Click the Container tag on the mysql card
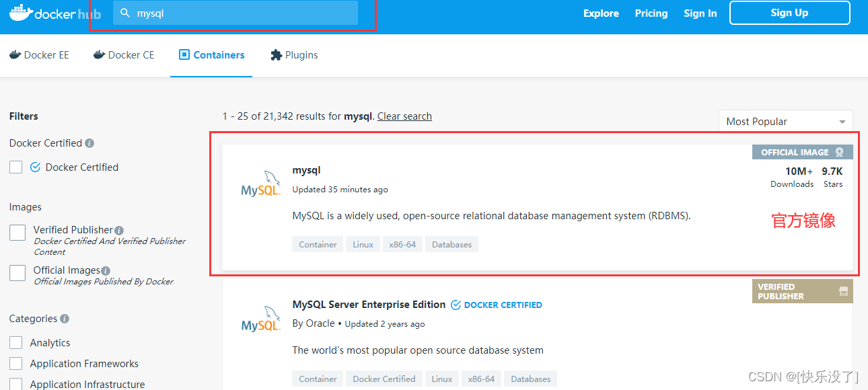Viewport: 868px width, 390px height. pyautogui.click(x=318, y=245)
